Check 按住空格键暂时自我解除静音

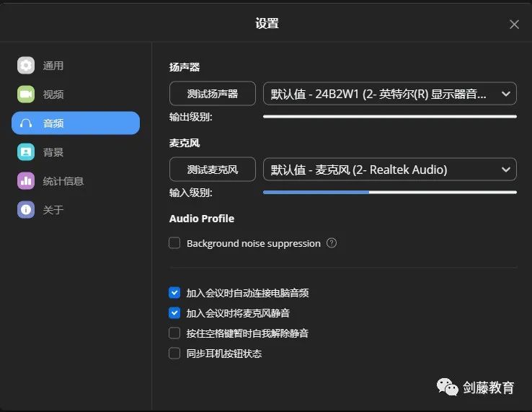click(x=174, y=333)
